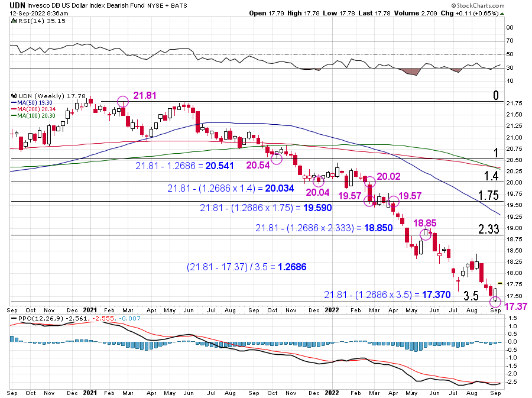Click the magenta '21.81' peak label
The height and width of the screenshot is (398, 532).
145,96
